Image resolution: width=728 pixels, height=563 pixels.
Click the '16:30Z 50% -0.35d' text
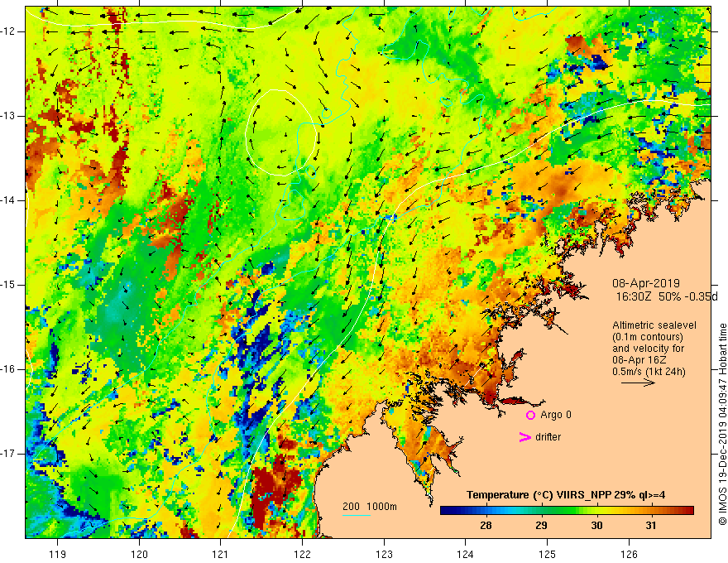(667, 296)
